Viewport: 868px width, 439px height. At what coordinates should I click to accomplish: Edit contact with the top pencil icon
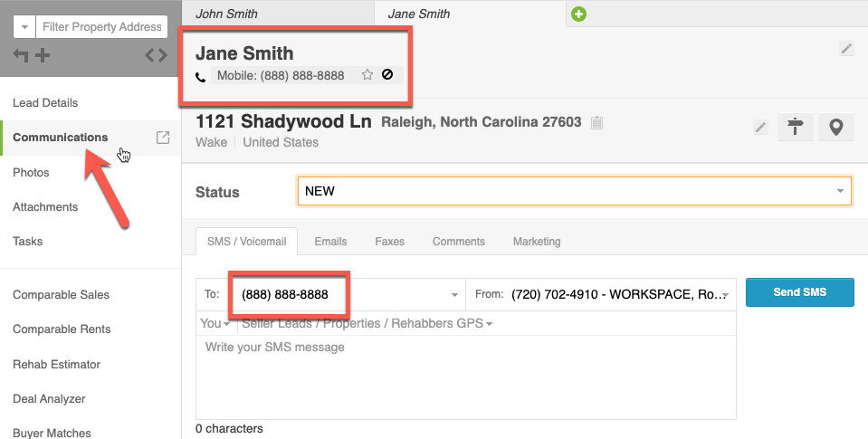tap(846, 49)
